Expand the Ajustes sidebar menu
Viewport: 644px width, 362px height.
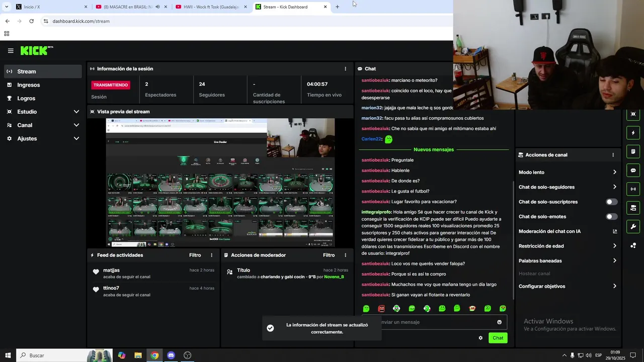(x=43, y=139)
